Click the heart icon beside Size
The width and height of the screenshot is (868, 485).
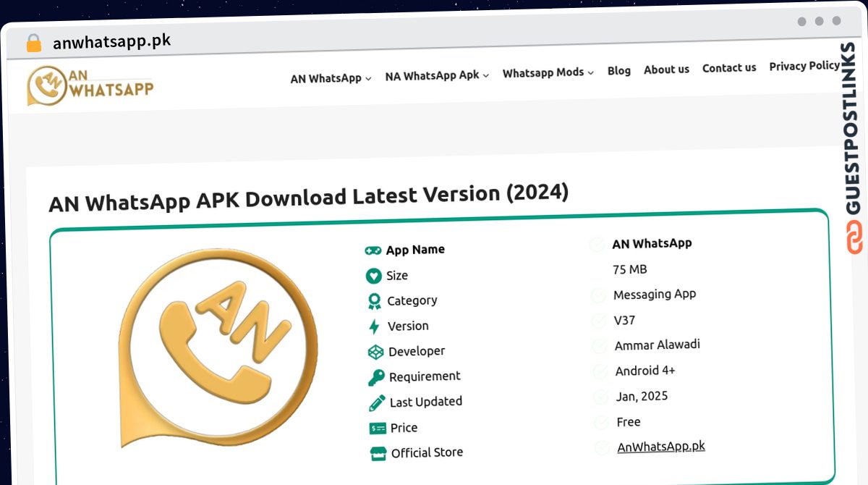pyautogui.click(x=373, y=276)
